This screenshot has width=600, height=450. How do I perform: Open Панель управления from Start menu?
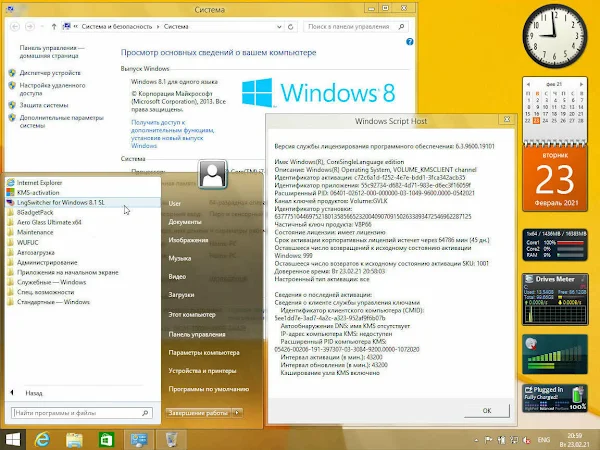pyautogui.click(x=197, y=334)
